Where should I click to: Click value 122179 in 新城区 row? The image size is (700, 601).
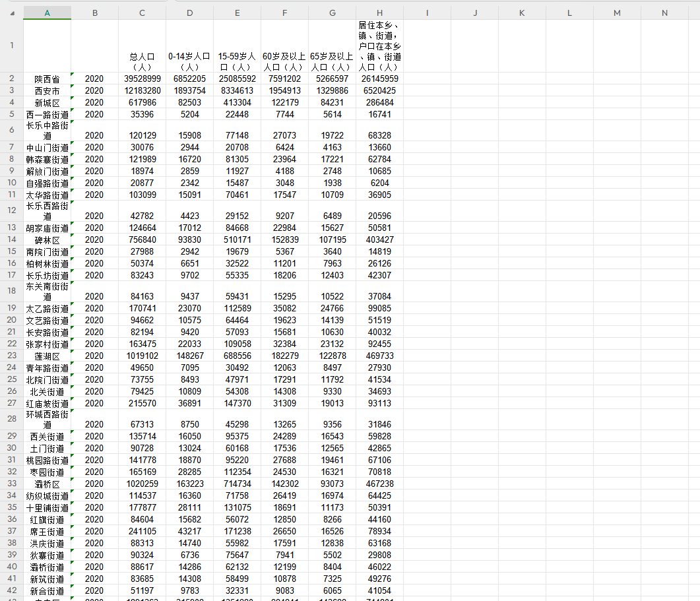point(285,102)
